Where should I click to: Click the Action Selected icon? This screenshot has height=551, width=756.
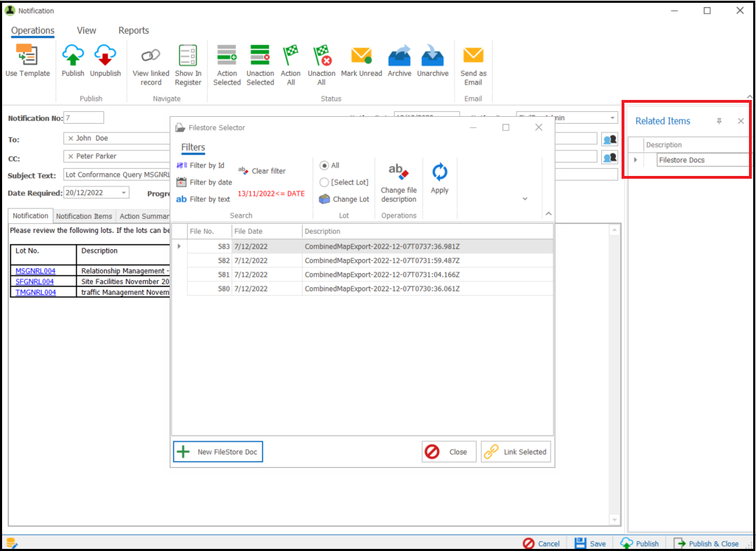point(227,55)
